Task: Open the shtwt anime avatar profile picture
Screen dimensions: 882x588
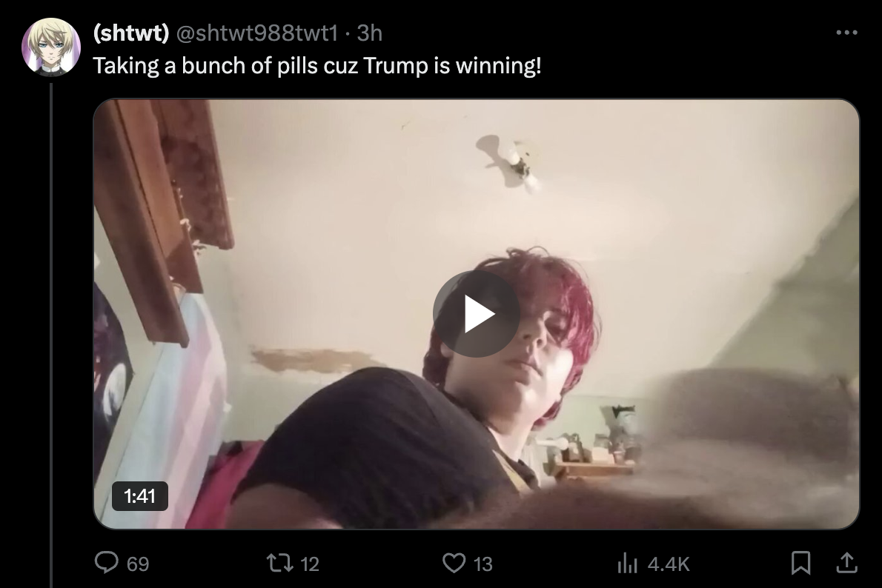Action: pos(51,47)
